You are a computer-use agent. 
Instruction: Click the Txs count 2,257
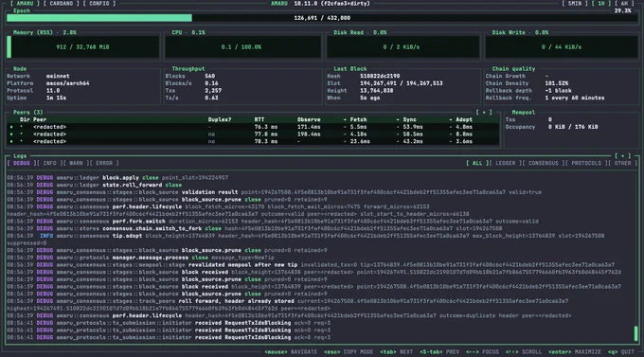pos(213,90)
